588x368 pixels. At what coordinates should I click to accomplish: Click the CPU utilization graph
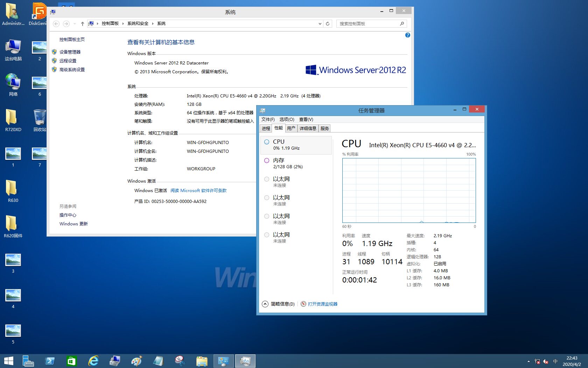point(409,190)
